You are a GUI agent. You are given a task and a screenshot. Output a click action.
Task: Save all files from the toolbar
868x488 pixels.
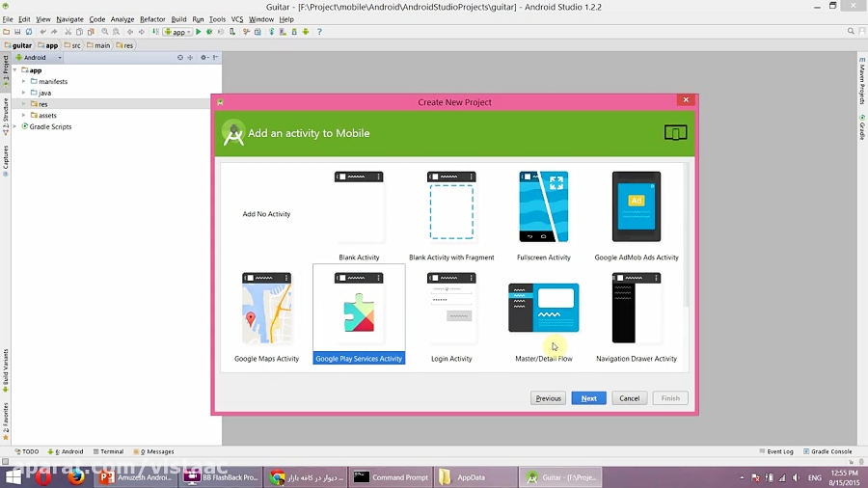click(x=17, y=32)
